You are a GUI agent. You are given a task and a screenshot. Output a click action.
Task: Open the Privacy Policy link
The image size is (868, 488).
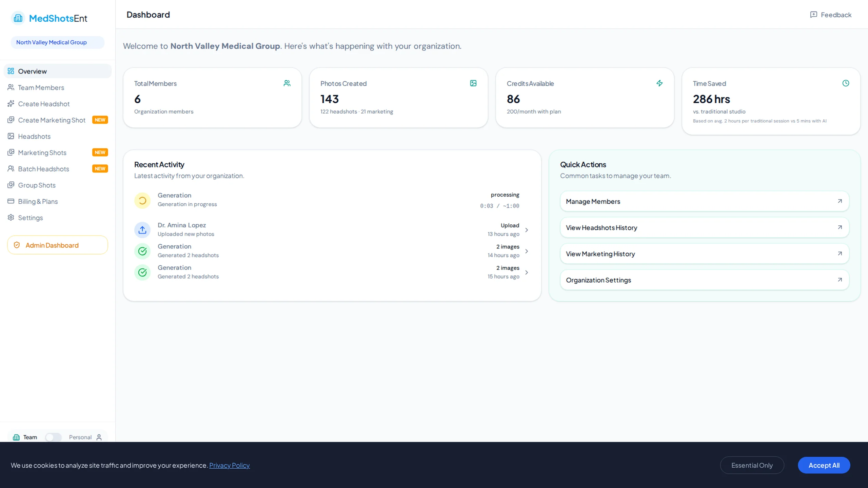[229, 465]
